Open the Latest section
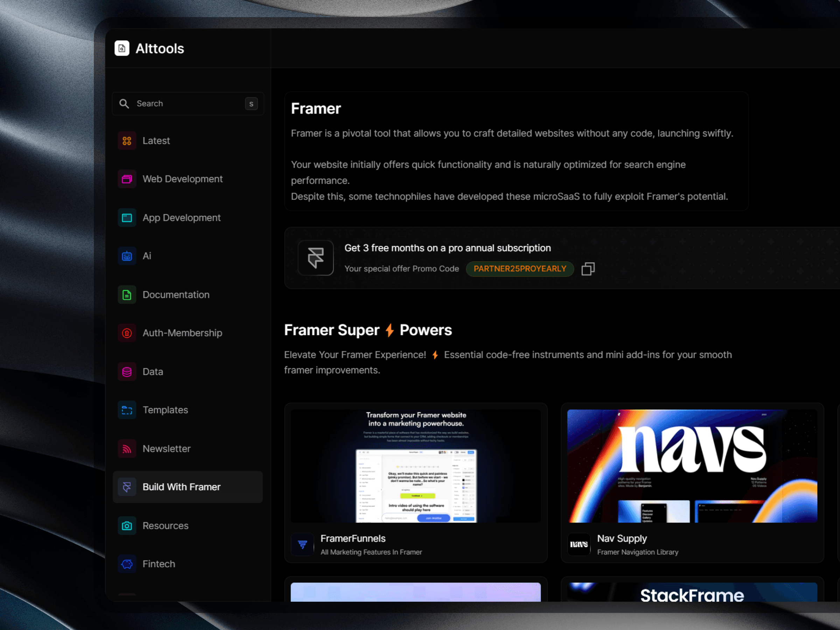 pos(156,140)
